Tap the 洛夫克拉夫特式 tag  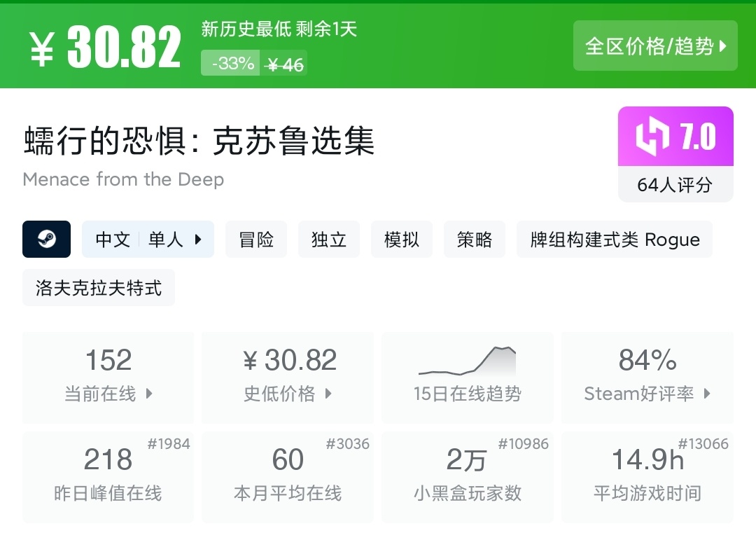click(99, 288)
